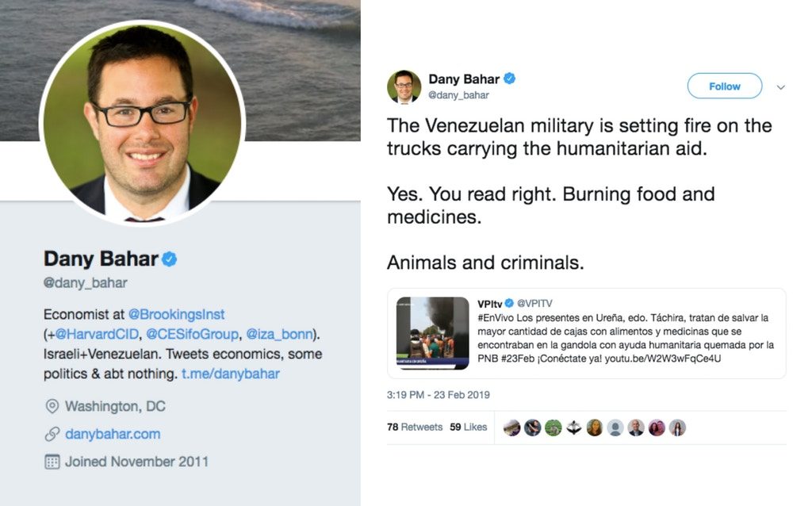Open the tweet options chevron menu
This screenshot has height=506, width=812.
coord(780,87)
